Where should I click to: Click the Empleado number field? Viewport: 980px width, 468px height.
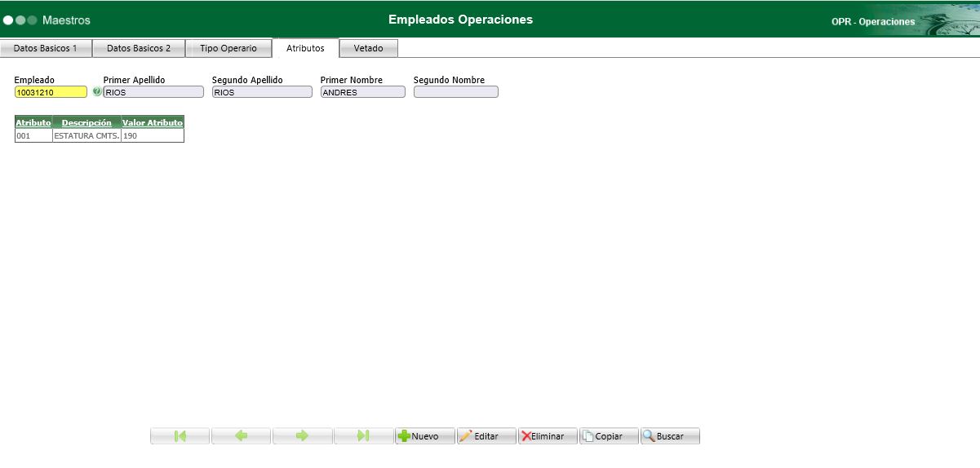51,92
